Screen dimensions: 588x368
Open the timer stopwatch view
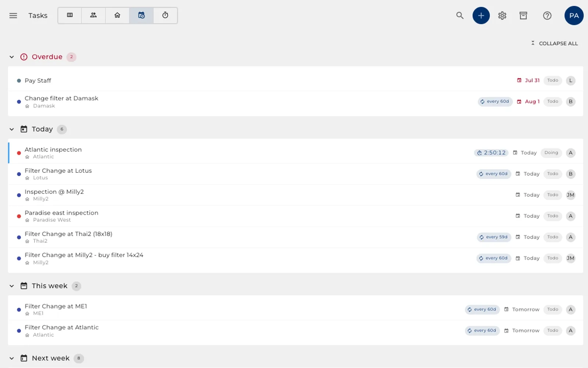point(165,15)
